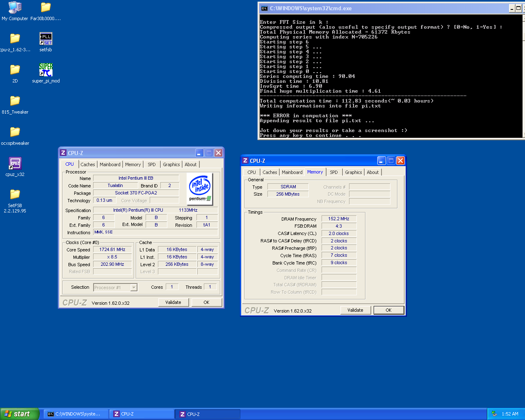Click the CPU-Z title icon in Memory window
Viewport: 525px width, 420px height.
pyautogui.click(x=245, y=160)
